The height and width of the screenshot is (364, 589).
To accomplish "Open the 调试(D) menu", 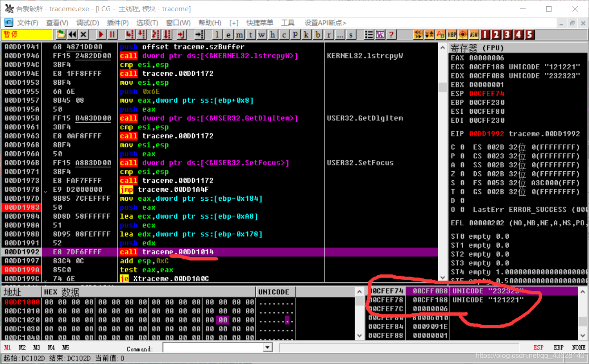I will (87, 23).
